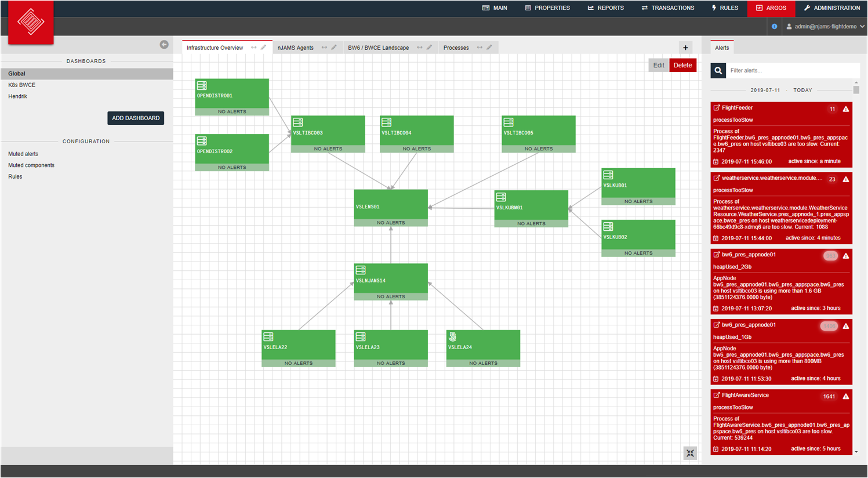Select the VSLELA22 server node
The width and height of the screenshot is (868, 478).
pyautogui.click(x=299, y=349)
